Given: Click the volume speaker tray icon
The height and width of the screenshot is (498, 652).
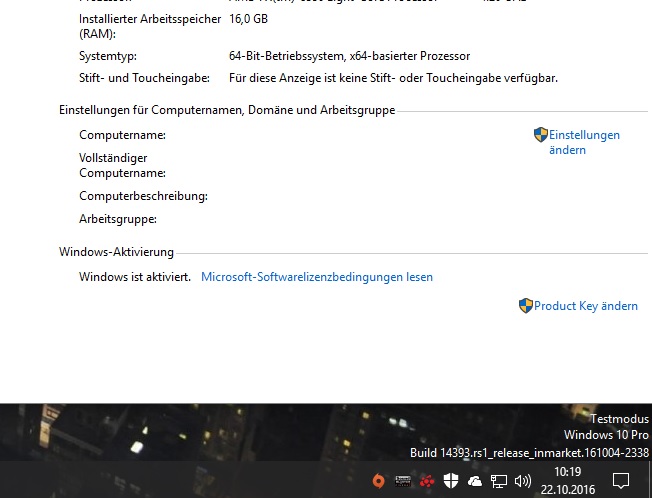Looking at the screenshot, I should (523, 481).
